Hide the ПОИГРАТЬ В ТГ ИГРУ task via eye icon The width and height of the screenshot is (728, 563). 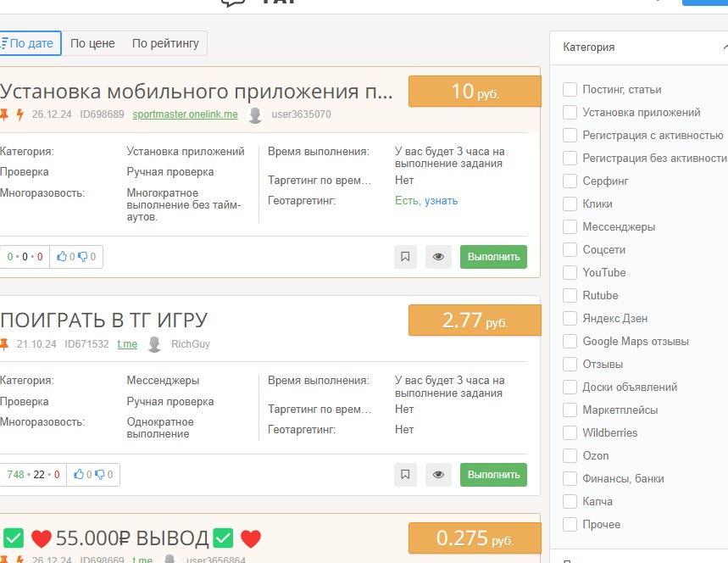pyautogui.click(x=437, y=475)
